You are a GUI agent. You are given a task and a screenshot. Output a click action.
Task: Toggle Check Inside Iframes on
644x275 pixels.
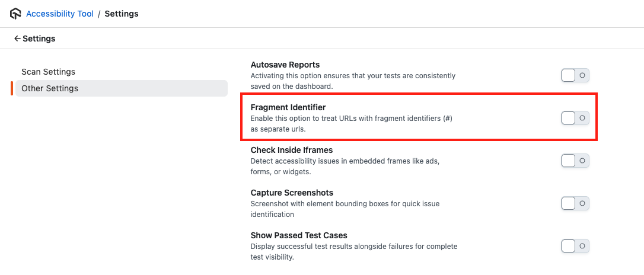coord(575,161)
